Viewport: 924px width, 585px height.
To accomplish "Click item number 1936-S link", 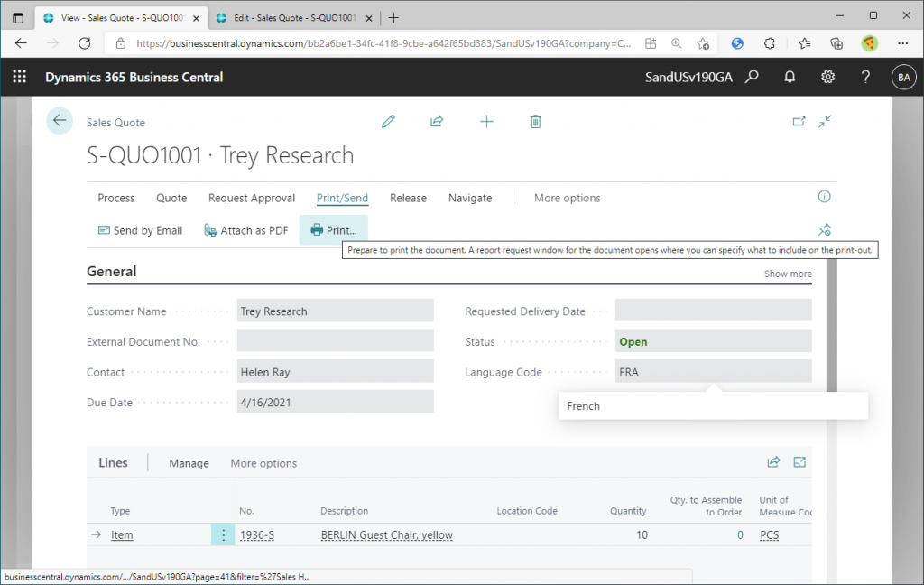I will click(257, 534).
